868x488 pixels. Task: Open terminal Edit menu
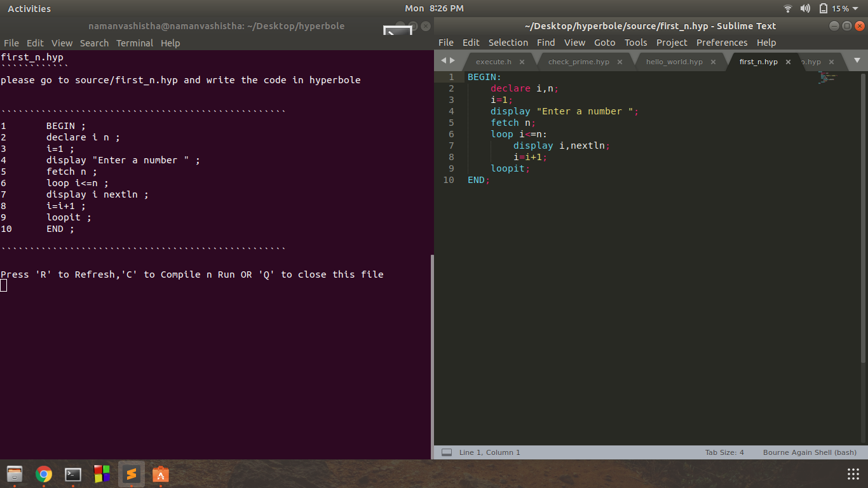point(35,43)
